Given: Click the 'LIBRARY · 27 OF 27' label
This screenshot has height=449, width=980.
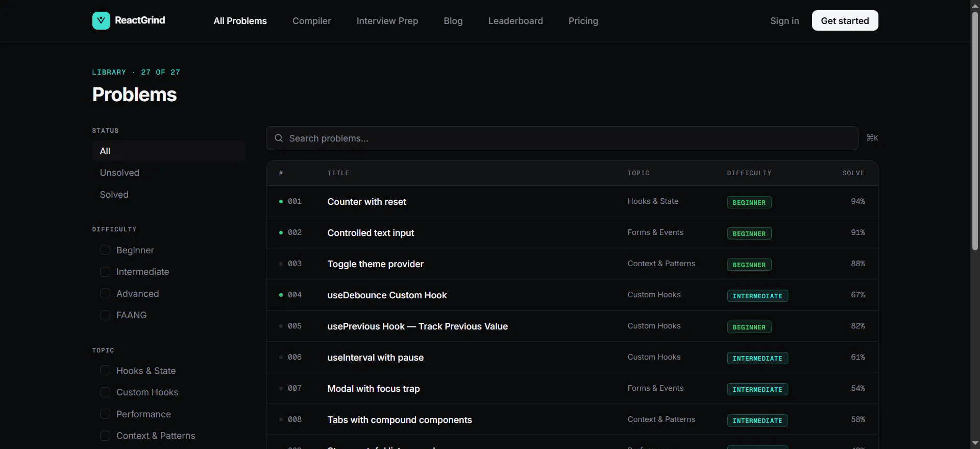Looking at the screenshot, I should point(136,72).
